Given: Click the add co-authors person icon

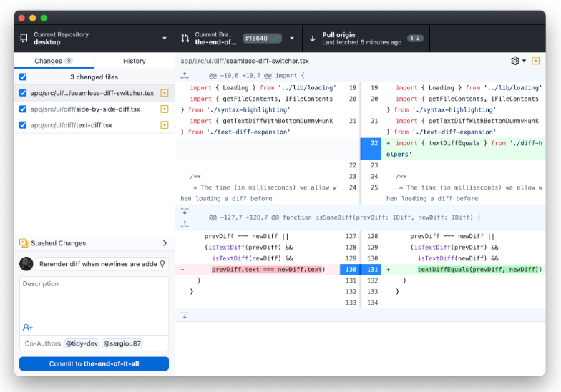Looking at the screenshot, I should 27,328.
